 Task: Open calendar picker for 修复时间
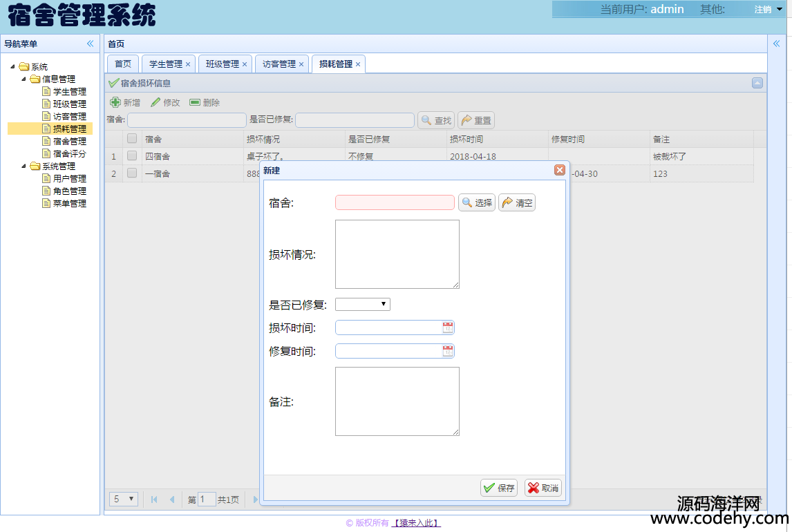tap(448, 351)
